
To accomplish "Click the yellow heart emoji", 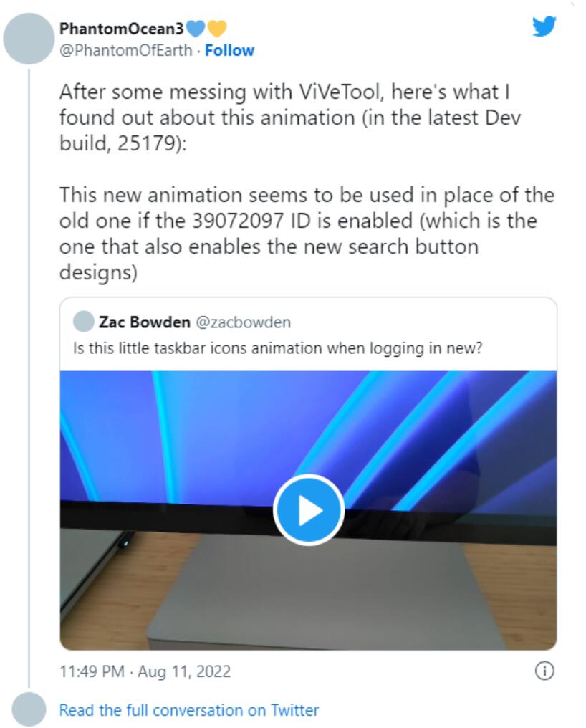I will pos(216,29).
